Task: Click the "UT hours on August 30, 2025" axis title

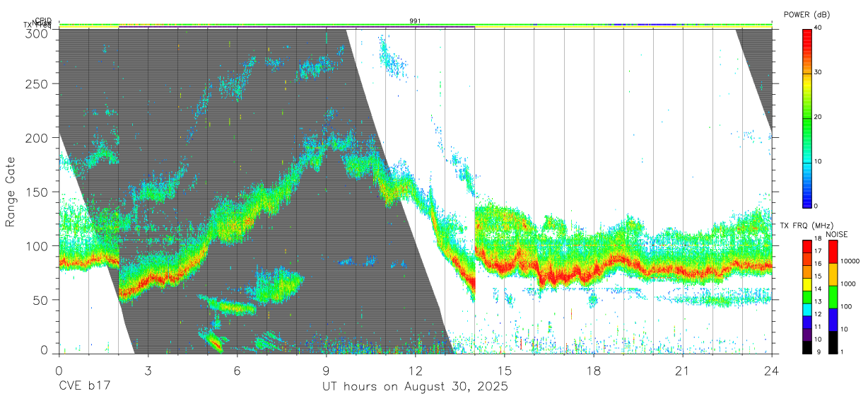Action: pos(415,387)
